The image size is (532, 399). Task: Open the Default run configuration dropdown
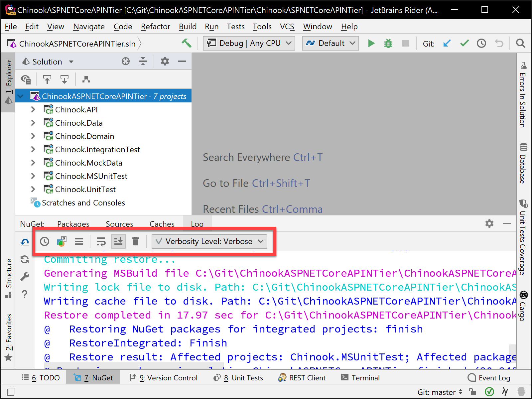pos(331,43)
